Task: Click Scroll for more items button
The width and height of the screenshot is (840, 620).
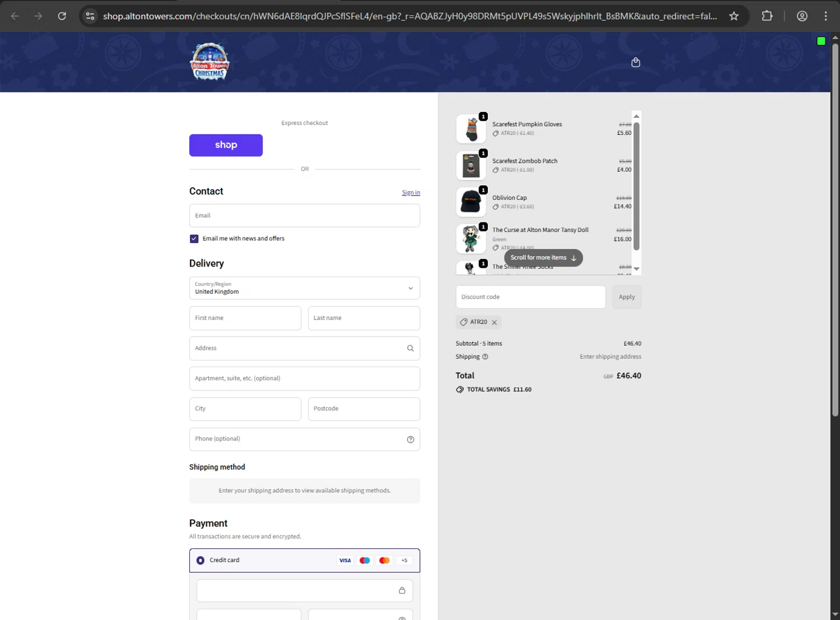Action: (543, 258)
